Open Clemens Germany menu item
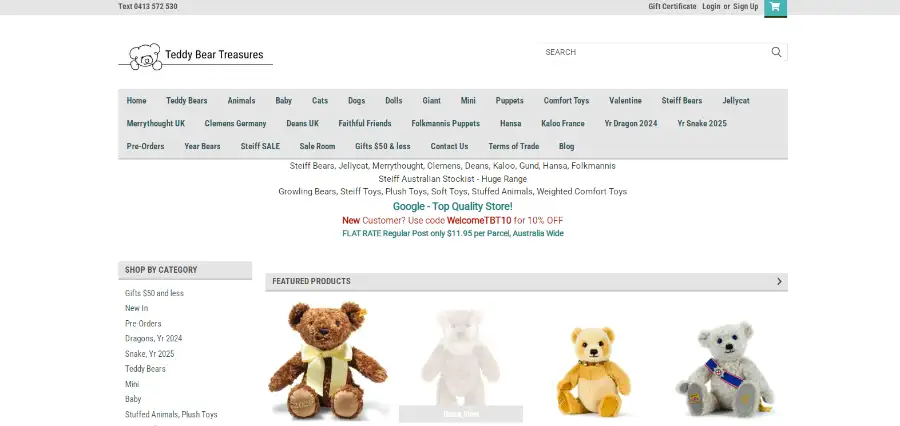This screenshot has height=426, width=900. point(235,123)
